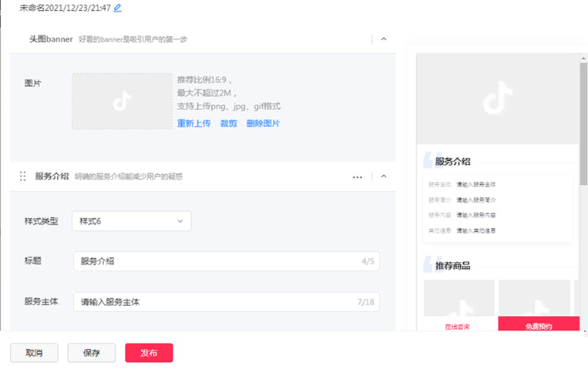Viewport: 588px width, 369px height.
Task: Click 删除图片 to delete the image
Action: point(264,123)
